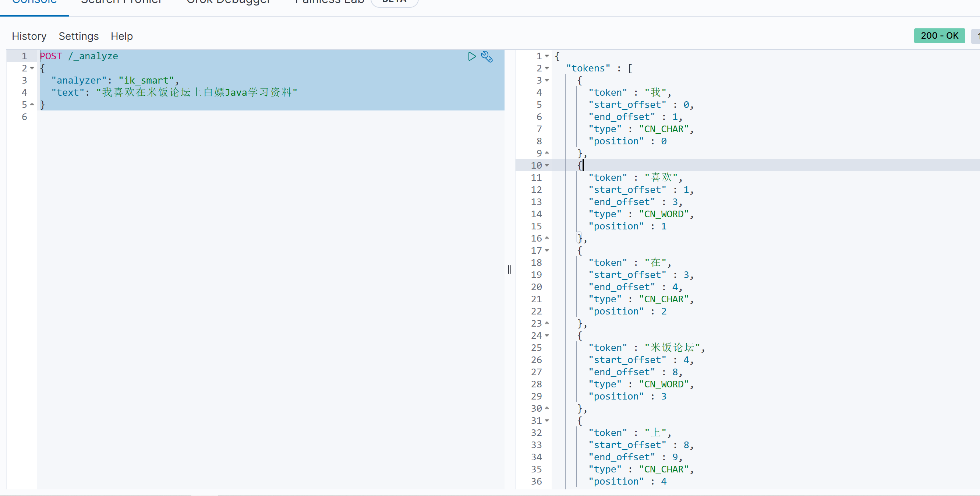This screenshot has width=980, height=496.
Task: Fold the 米饭论坛 token object at line 24
Action: 547,335
